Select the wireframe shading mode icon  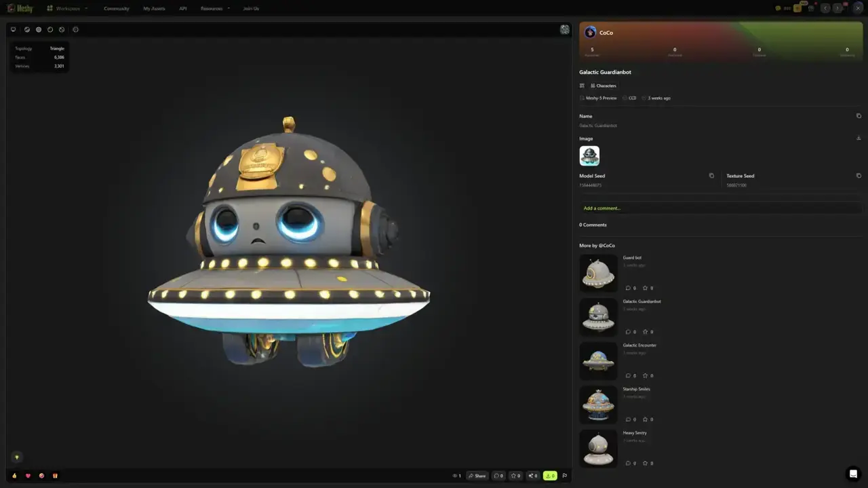click(x=51, y=29)
